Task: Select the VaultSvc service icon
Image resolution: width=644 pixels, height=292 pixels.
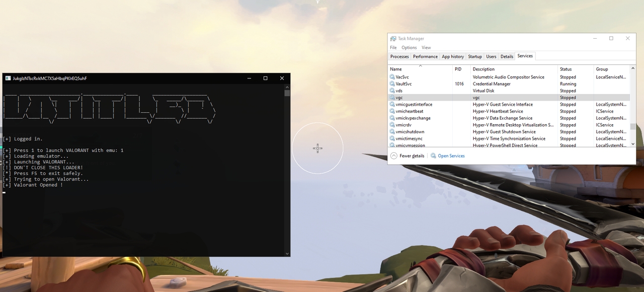Action: [x=393, y=83]
